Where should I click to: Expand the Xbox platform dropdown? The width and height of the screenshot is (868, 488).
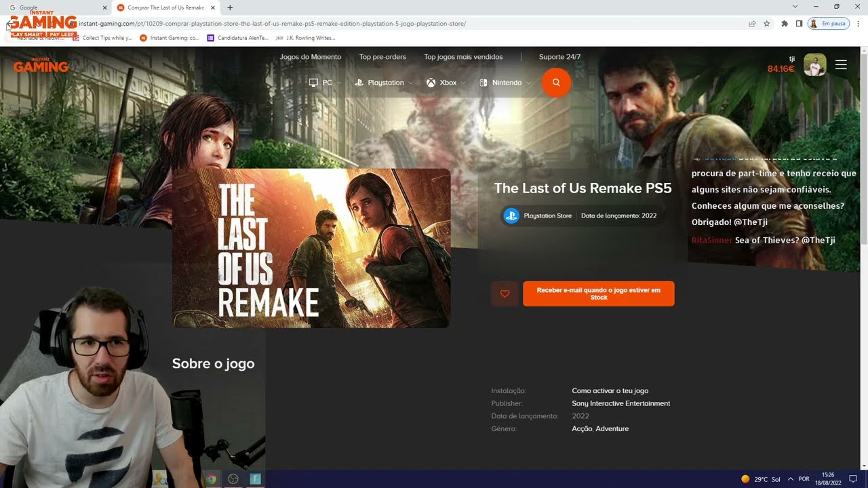[446, 83]
